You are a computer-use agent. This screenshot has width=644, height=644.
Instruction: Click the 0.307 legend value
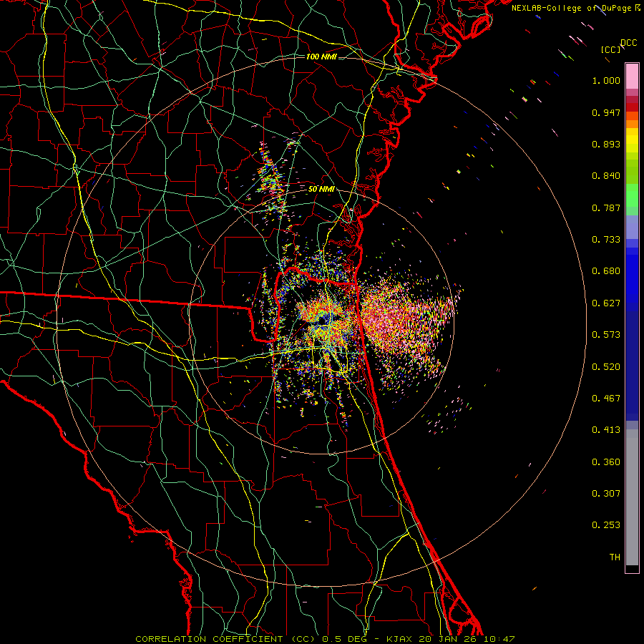[606, 494]
